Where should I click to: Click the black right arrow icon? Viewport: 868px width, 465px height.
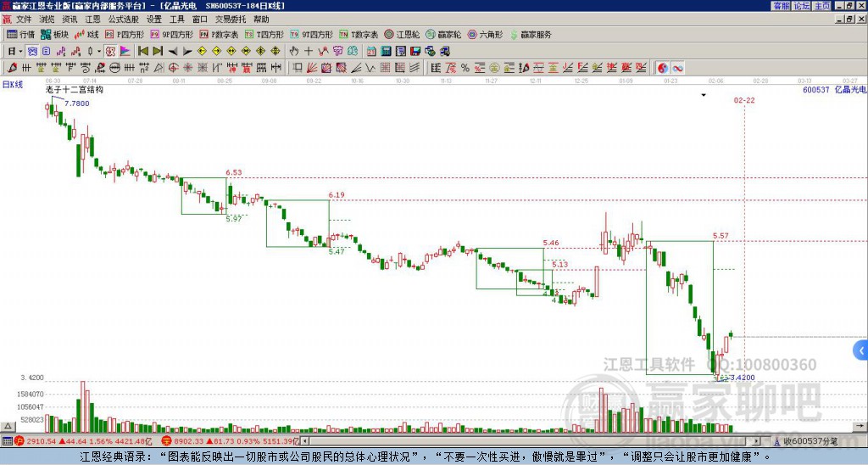point(187,52)
